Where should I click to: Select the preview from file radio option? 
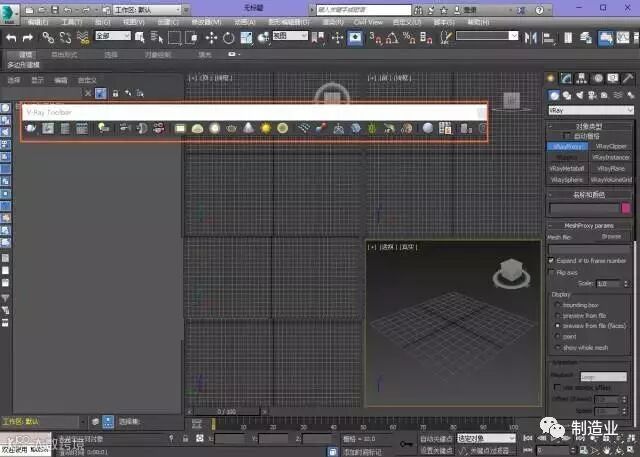(x=557, y=315)
